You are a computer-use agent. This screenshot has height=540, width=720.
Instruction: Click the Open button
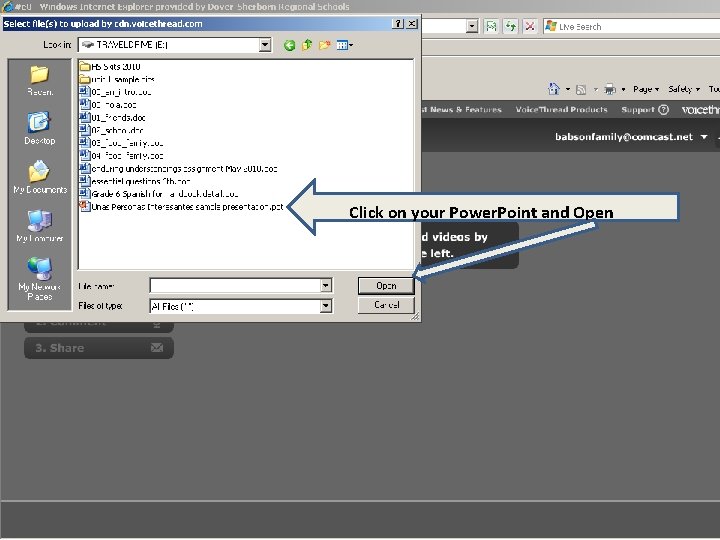click(x=386, y=286)
